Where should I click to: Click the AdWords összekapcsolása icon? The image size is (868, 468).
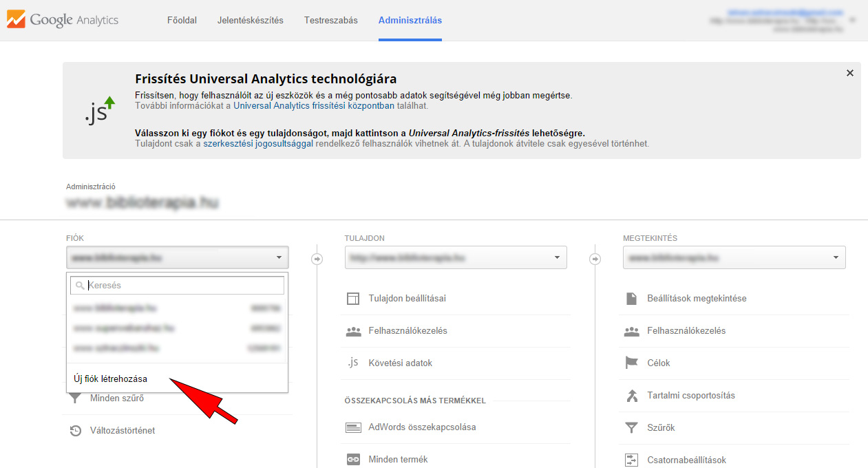click(353, 427)
